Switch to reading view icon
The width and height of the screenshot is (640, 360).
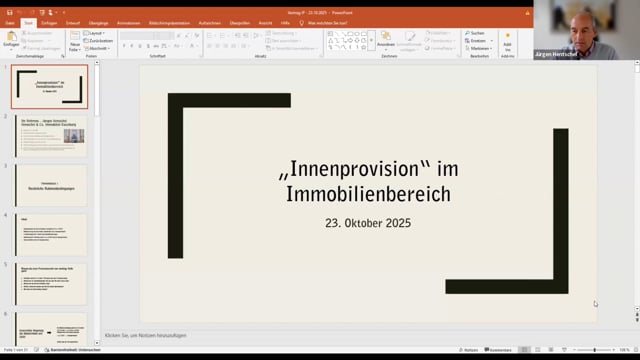[x=551, y=350]
